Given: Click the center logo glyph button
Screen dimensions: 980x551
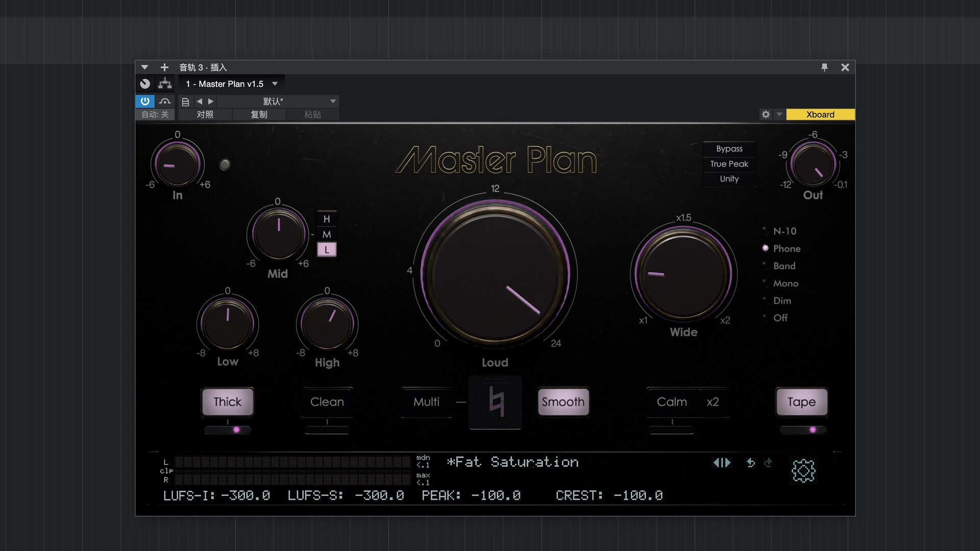Looking at the screenshot, I should 496,402.
